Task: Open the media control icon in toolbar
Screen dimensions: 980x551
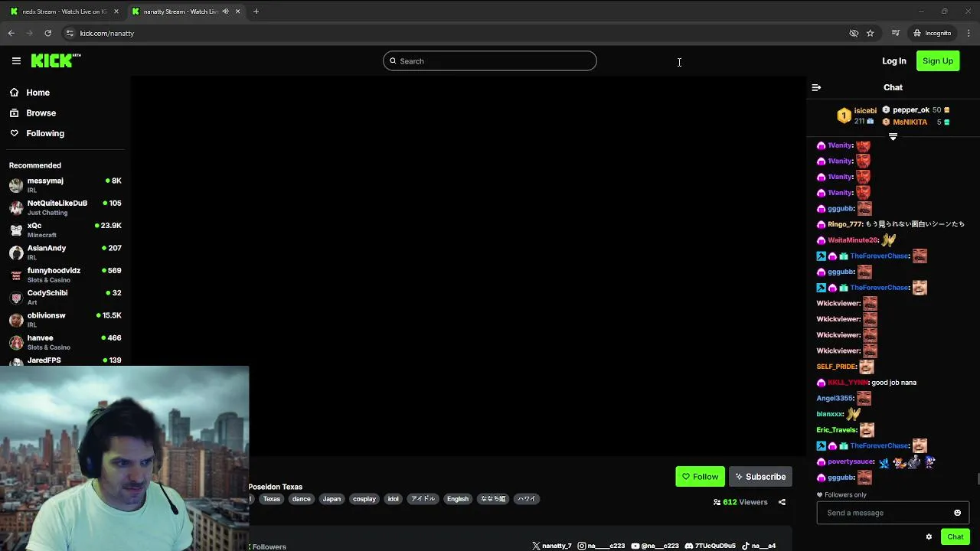Action: [x=895, y=33]
